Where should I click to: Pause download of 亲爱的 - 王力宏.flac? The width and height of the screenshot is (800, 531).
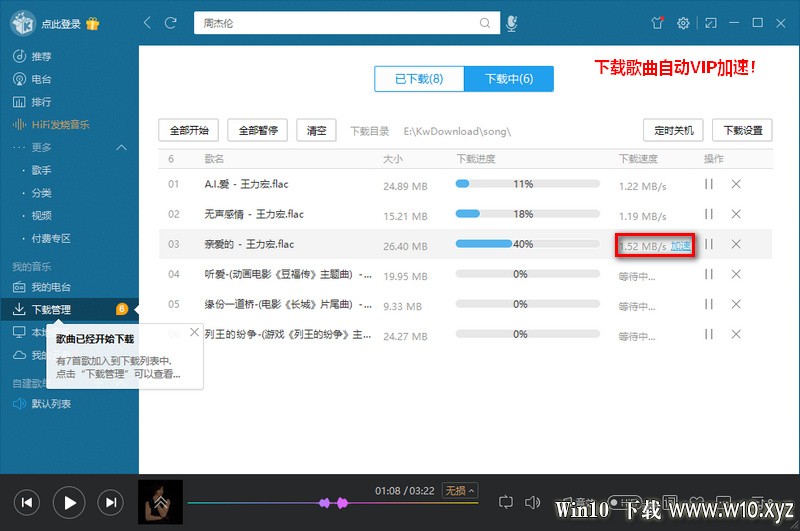tap(709, 244)
